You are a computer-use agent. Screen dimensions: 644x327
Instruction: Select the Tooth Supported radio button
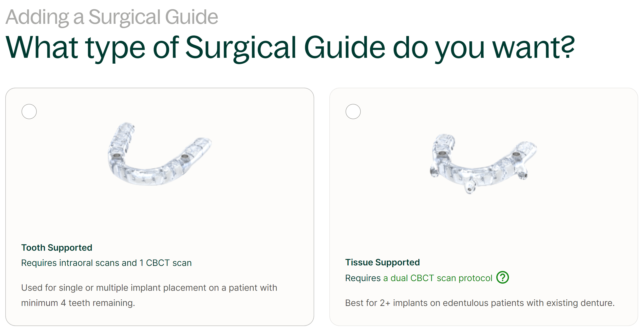[x=29, y=112]
